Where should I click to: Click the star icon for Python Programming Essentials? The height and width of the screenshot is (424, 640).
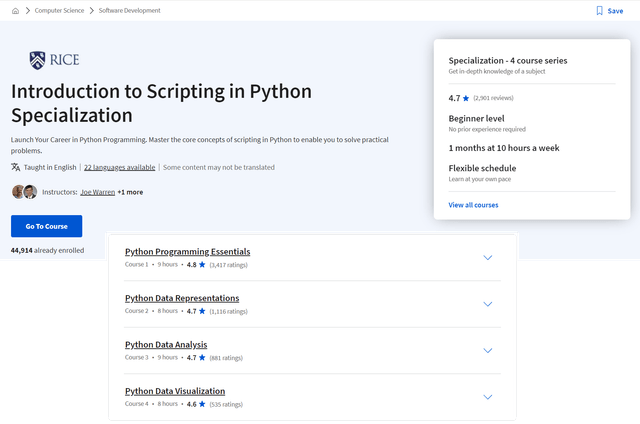coord(202,265)
